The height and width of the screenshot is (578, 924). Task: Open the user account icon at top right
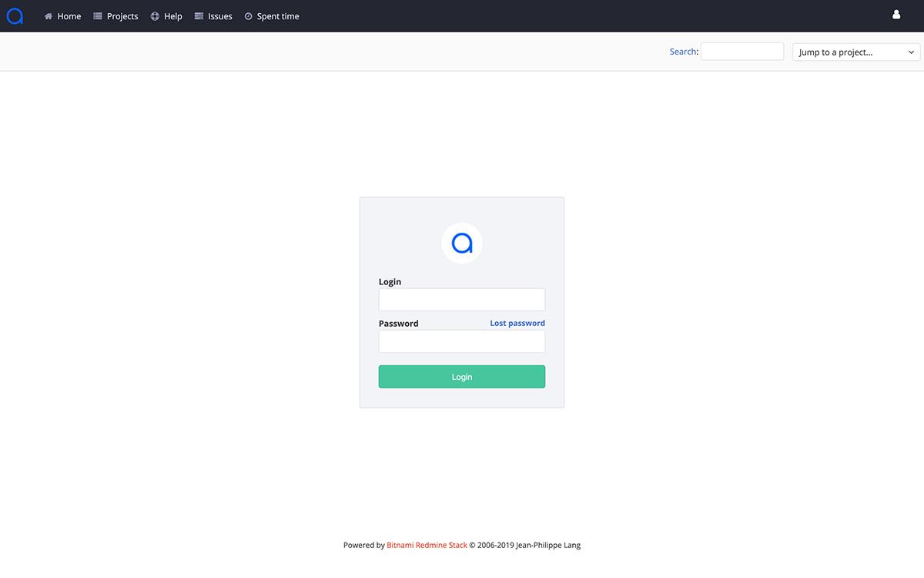[x=896, y=14]
